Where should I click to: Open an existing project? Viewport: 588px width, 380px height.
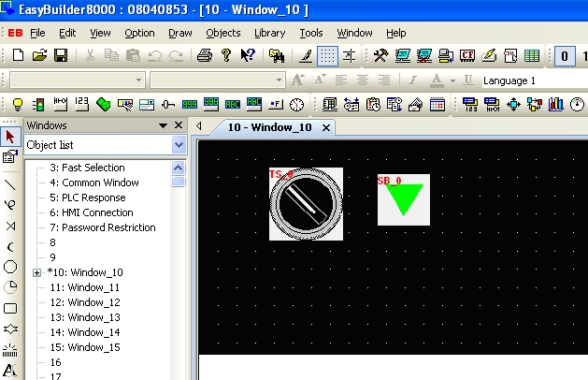(39, 55)
